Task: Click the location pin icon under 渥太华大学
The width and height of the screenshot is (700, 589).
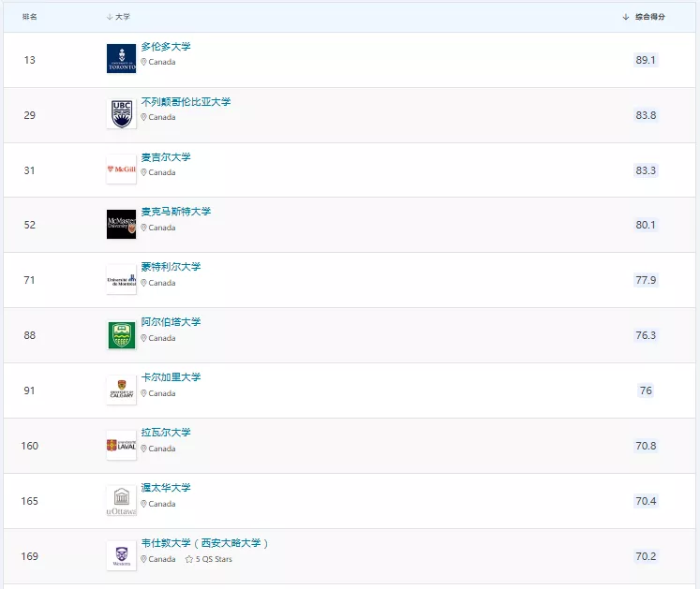Action: pyautogui.click(x=143, y=504)
